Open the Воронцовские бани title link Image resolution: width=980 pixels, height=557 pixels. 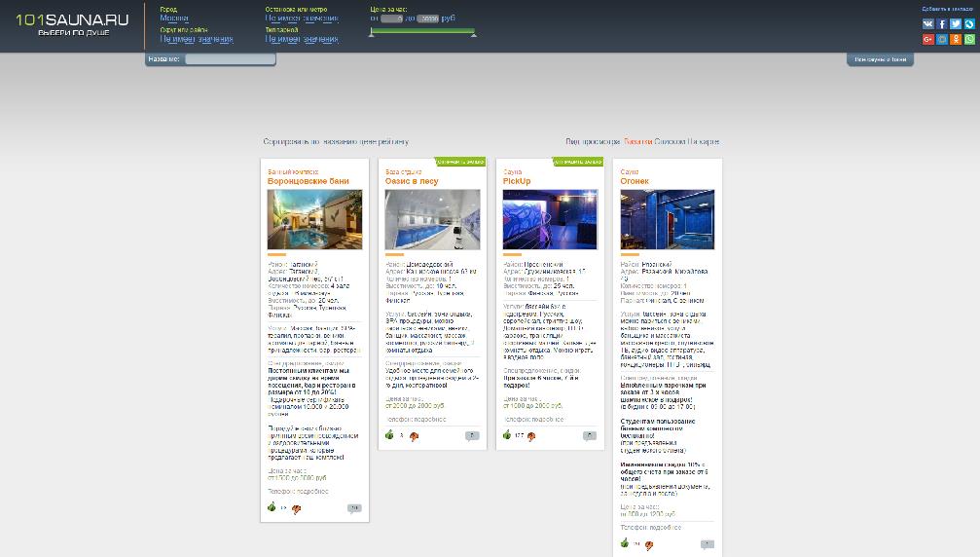click(309, 181)
